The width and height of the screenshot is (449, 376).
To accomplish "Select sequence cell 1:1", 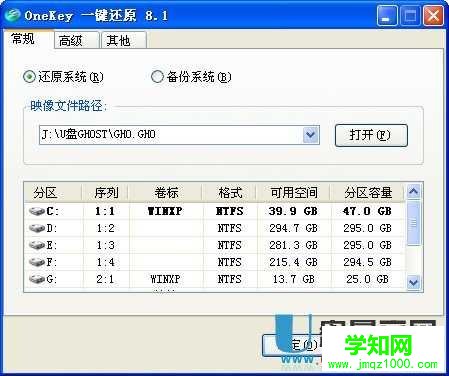I will (x=105, y=211).
